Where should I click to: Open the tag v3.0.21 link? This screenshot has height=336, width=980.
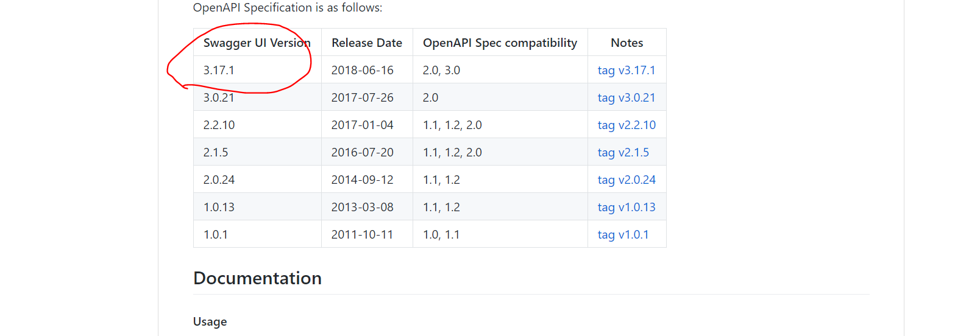626,97
